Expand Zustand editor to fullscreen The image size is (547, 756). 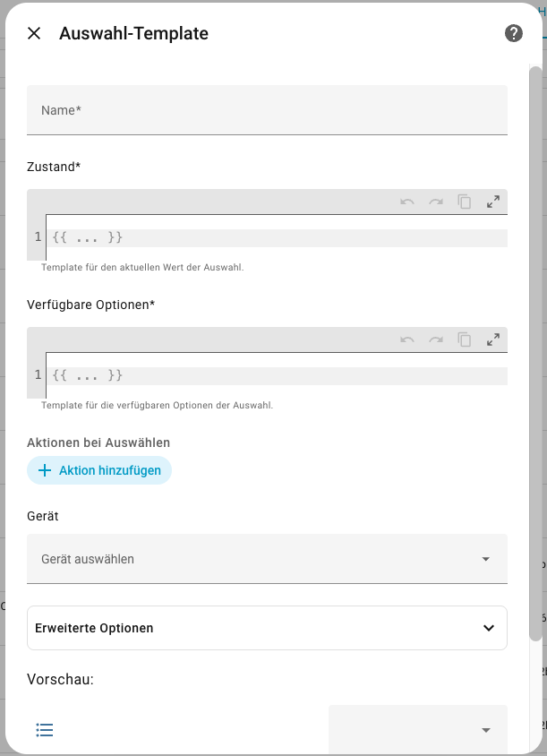coord(493,202)
